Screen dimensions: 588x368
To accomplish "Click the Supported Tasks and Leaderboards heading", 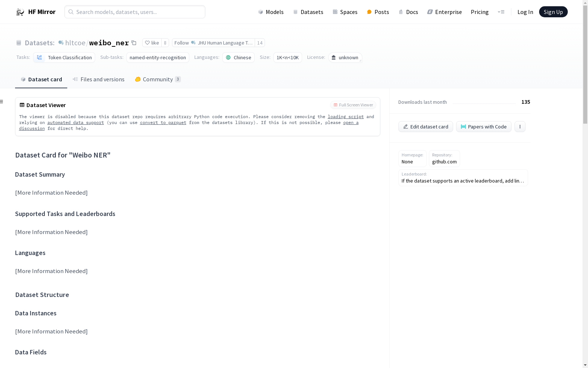I will coord(65,214).
